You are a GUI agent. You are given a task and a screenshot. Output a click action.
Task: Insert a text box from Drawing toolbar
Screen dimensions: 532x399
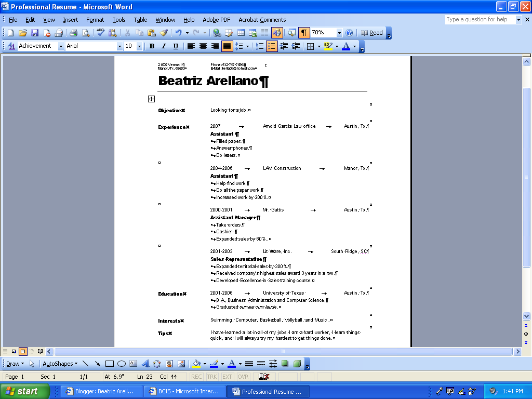(x=134, y=364)
